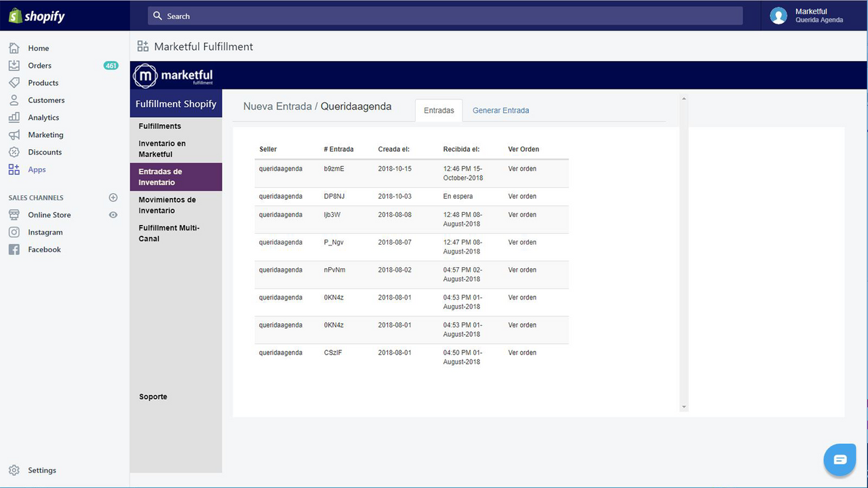Click Ver orden for entry b9zmE
The width and height of the screenshot is (868, 488).
[x=521, y=169]
